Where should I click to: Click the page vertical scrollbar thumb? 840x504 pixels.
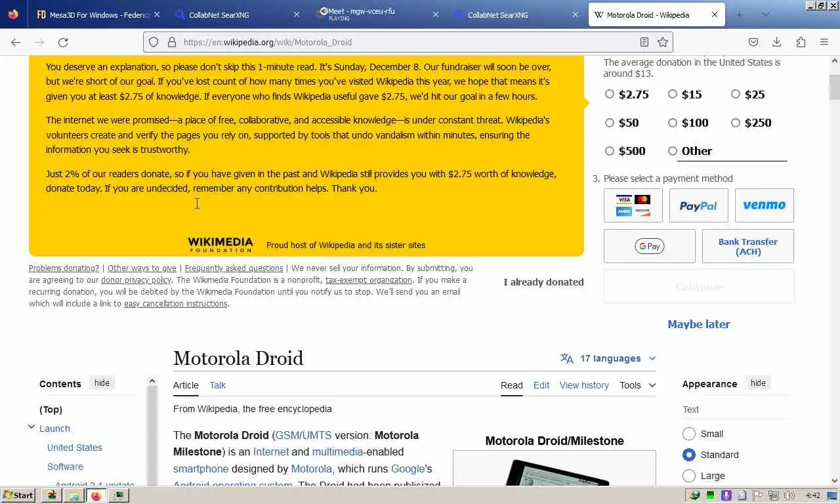coord(834,87)
